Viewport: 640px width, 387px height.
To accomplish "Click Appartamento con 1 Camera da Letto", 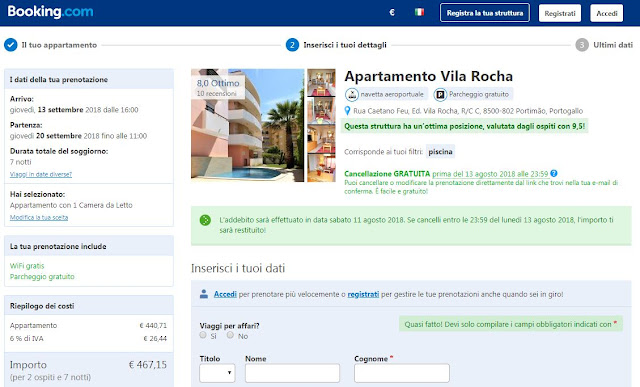I will [71, 205].
